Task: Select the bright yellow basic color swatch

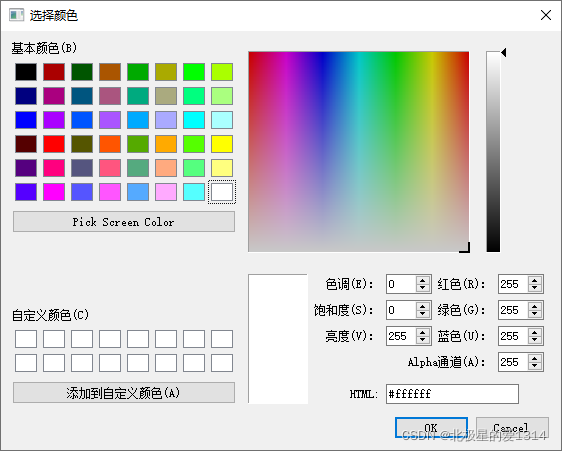Action: coord(222,144)
